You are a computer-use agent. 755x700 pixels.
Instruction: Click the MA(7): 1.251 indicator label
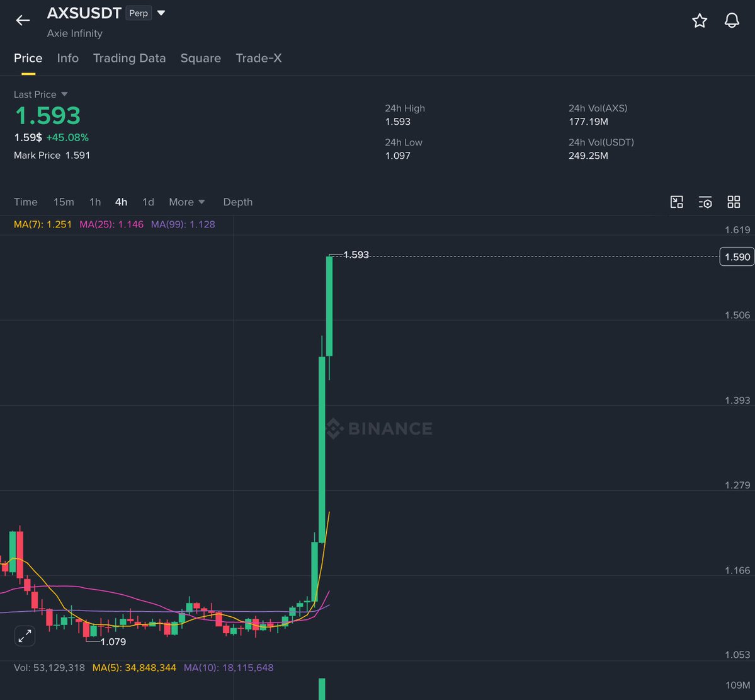42,224
